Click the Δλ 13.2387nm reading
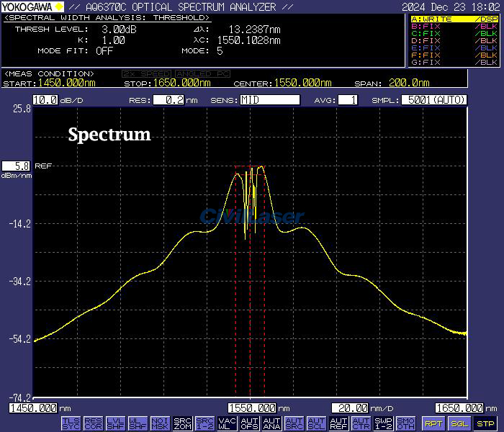 click(254, 30)
